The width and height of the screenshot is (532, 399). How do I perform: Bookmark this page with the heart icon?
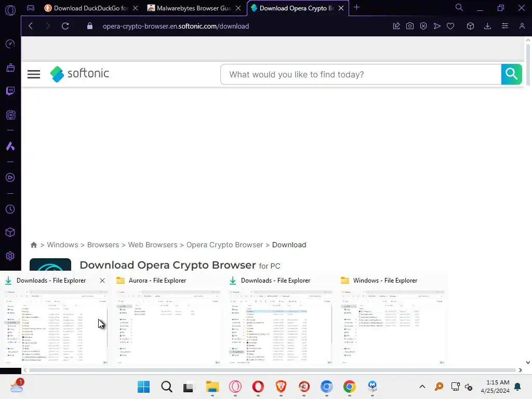[x=450, y=26]
